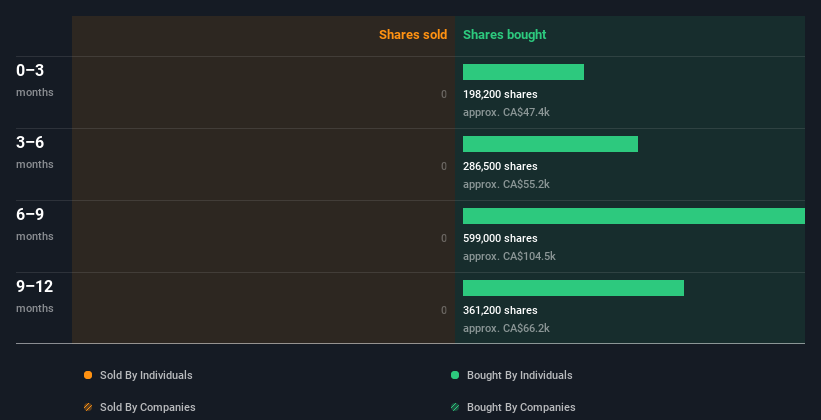Click the 198,200 shares value
Screen dimensions: 821x420
pos(500,94)
